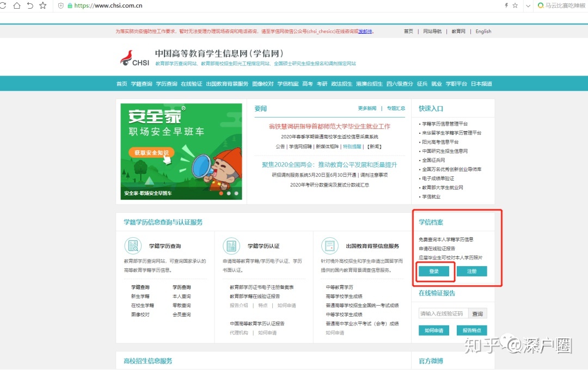The height and width of the screenshot is (370, 588).
Task: Open the chevron dropdown next to search box
Action: pos(528,5)
